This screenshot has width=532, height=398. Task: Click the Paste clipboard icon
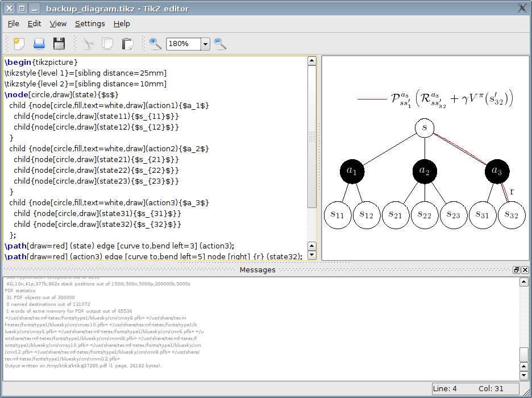point(127,44)
